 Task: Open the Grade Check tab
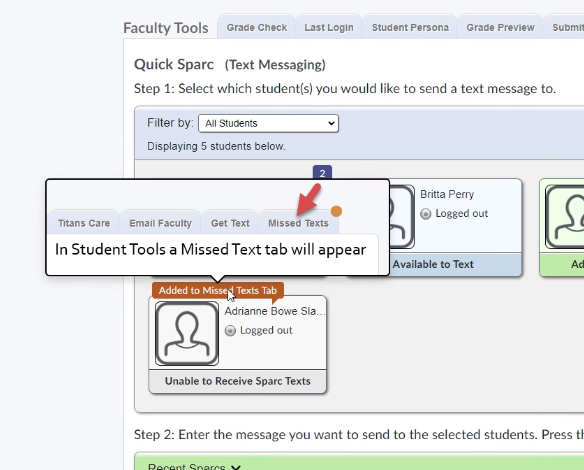click(x=256, y=27)
